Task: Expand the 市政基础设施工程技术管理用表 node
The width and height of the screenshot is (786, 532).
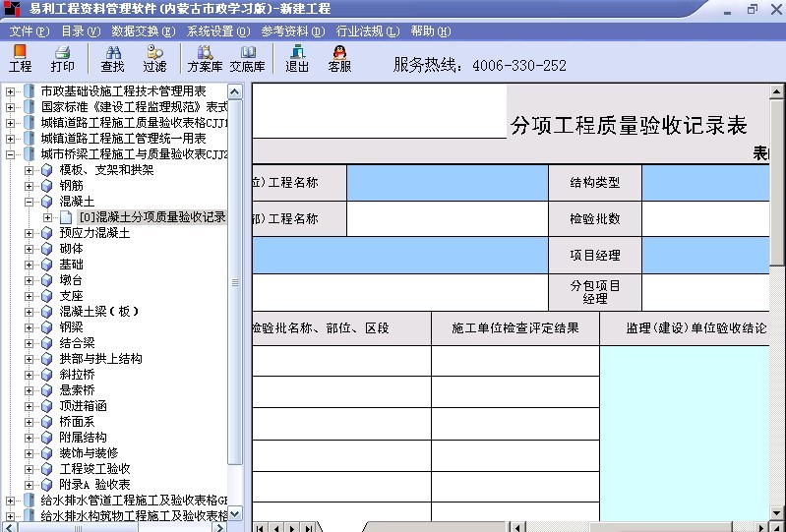Action: point(11,91)
